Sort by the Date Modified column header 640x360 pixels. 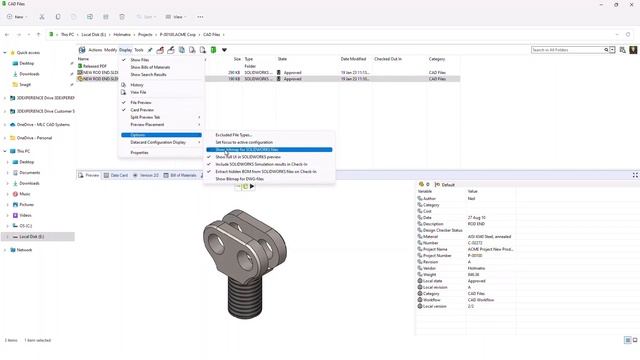pyautogui.click(x=353, y=59)
